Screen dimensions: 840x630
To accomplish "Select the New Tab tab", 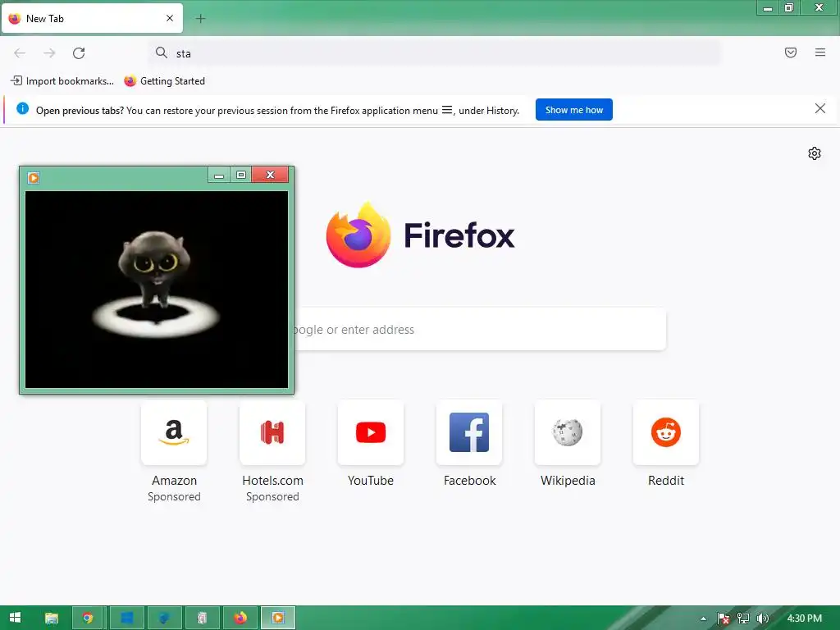I will pyautogui.click(x=92, y=18).
